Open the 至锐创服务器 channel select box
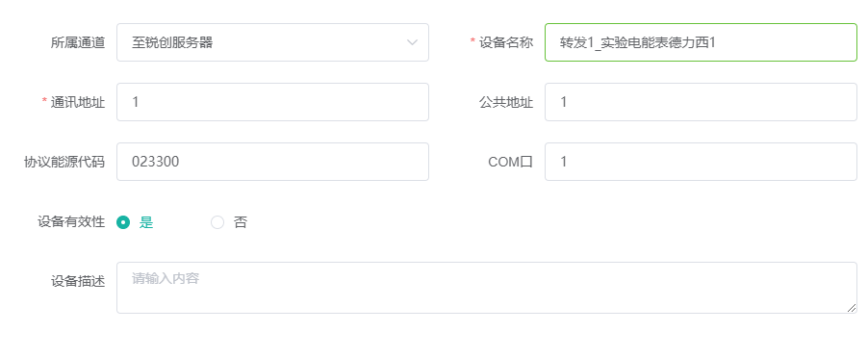 point(272,42)
